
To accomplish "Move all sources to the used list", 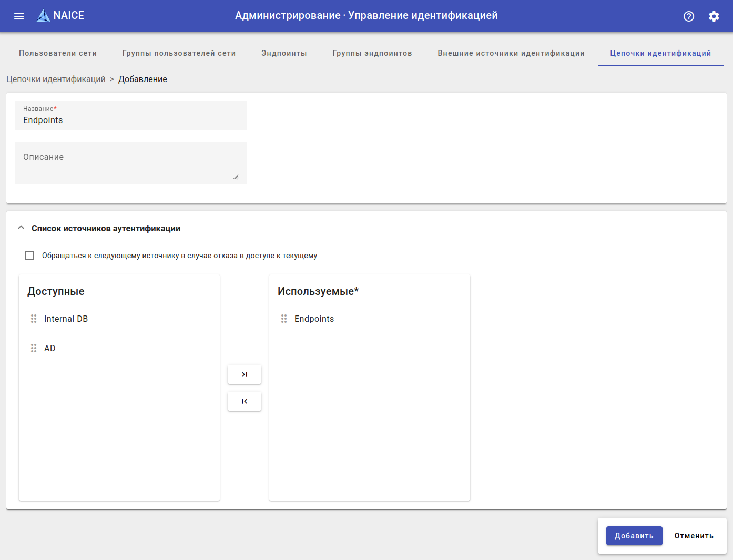I will point(245,374).
